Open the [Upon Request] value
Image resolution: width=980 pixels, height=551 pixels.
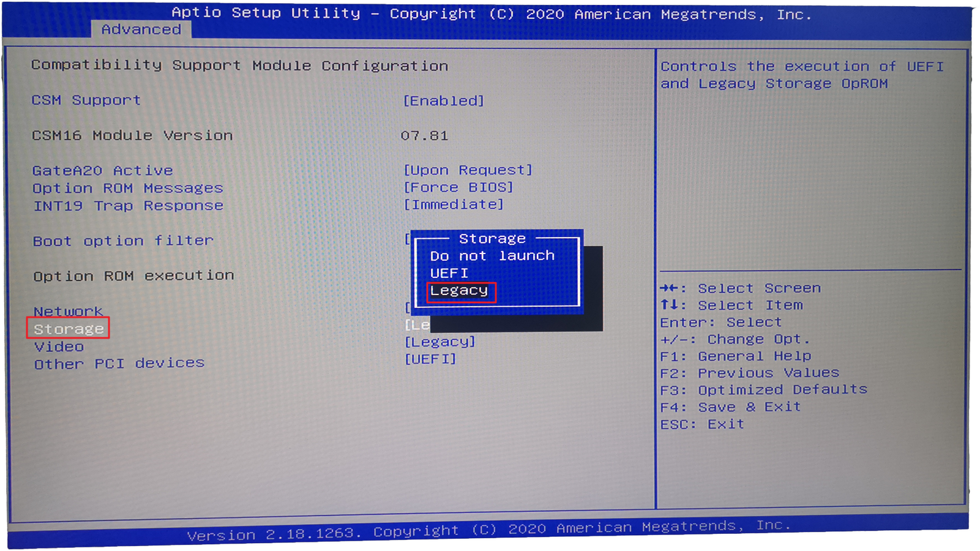[x=468, y=170]
